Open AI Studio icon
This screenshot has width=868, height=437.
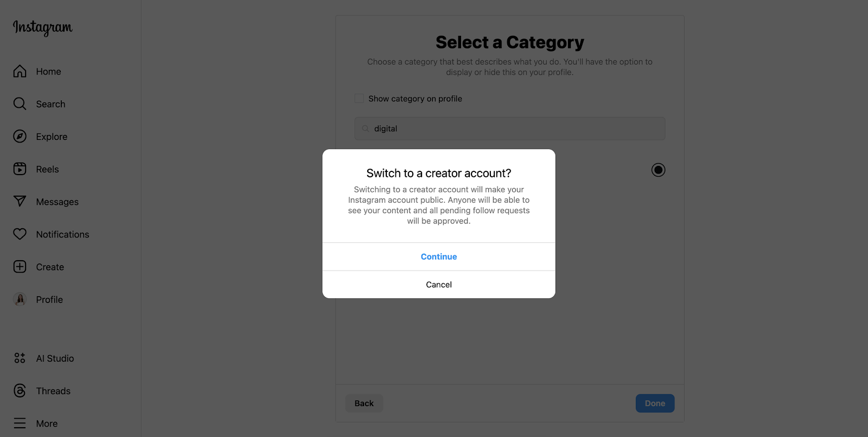pos(20,358)
